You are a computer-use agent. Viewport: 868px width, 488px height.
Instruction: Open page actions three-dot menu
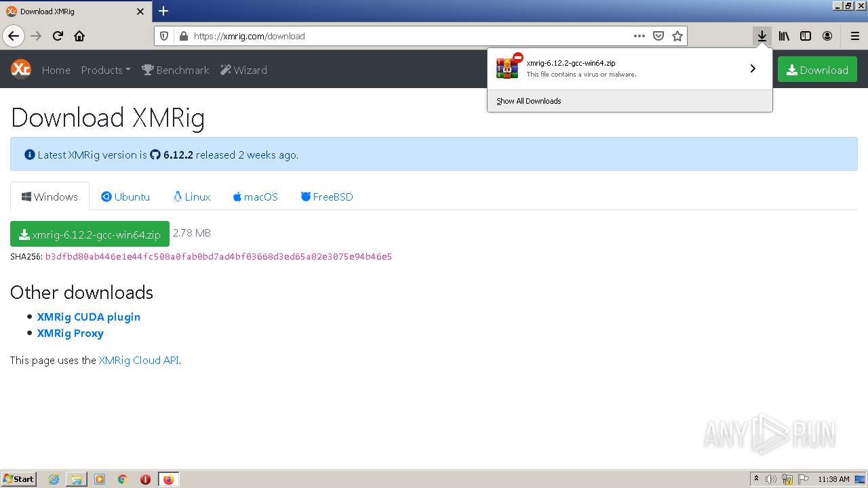[x=639, y=36]
